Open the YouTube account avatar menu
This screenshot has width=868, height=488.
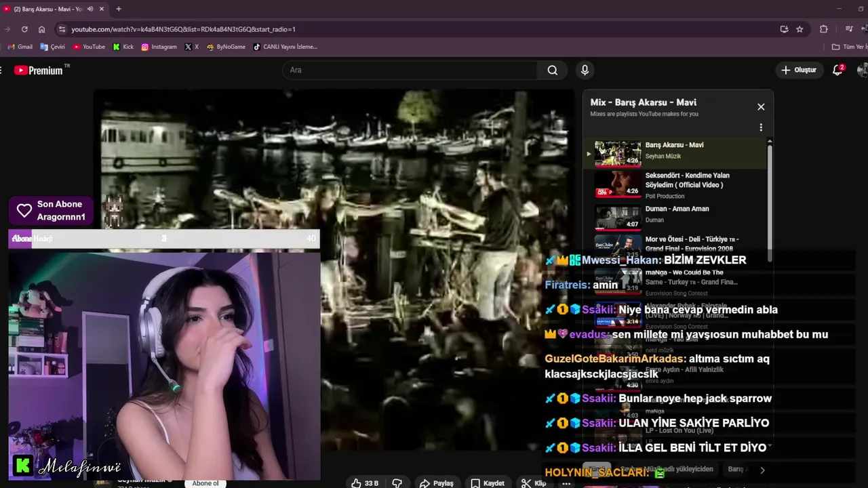coord(863,70)
